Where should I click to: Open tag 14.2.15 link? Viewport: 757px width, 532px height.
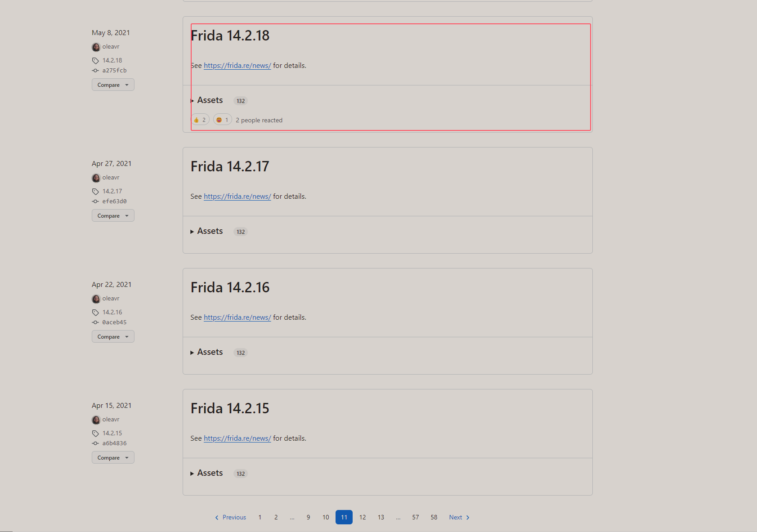pyautogui.click(x=112, y=433)
